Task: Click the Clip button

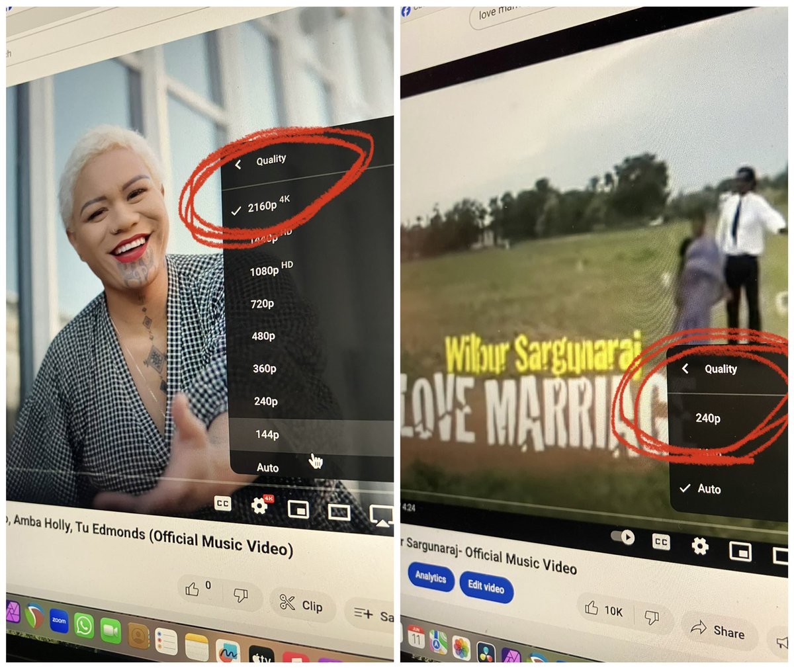Action: click(x=301, y=604)
